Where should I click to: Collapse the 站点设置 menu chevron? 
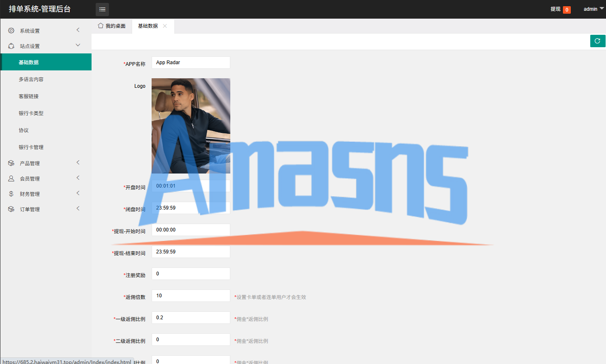point(78,45)
